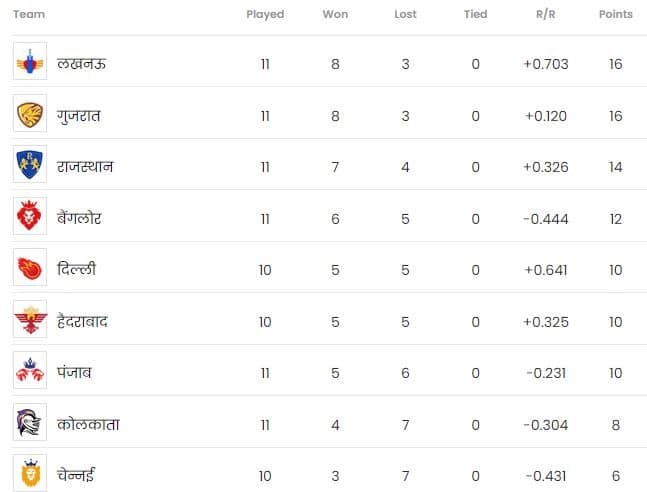
Task: Click the चेन्नई team logo icon
Action: point(30,474)
